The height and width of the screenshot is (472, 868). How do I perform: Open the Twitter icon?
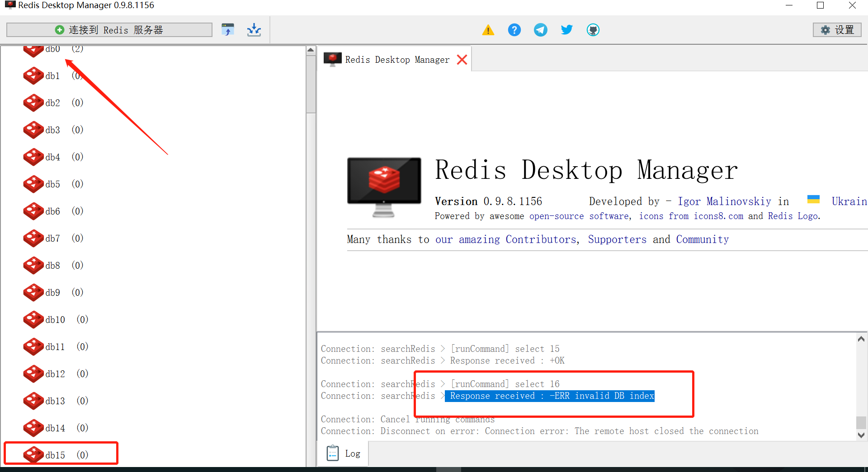pyautogui.click(x=566, y=30)
